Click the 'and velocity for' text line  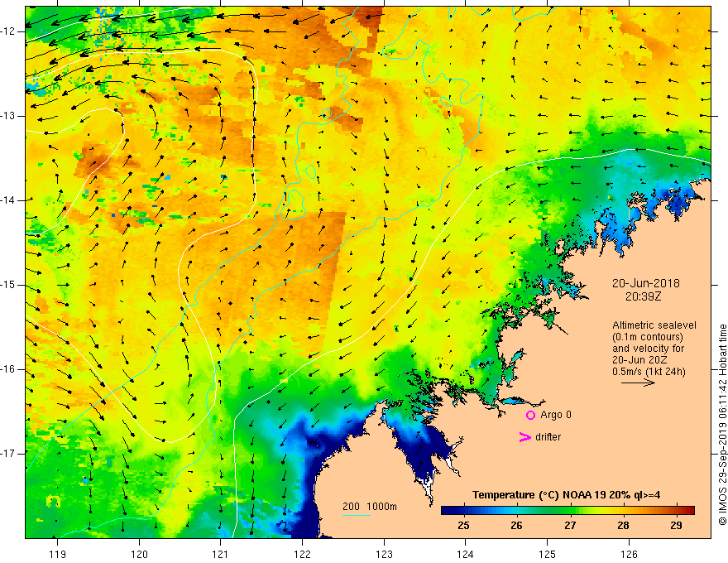[x=648, y=349]
